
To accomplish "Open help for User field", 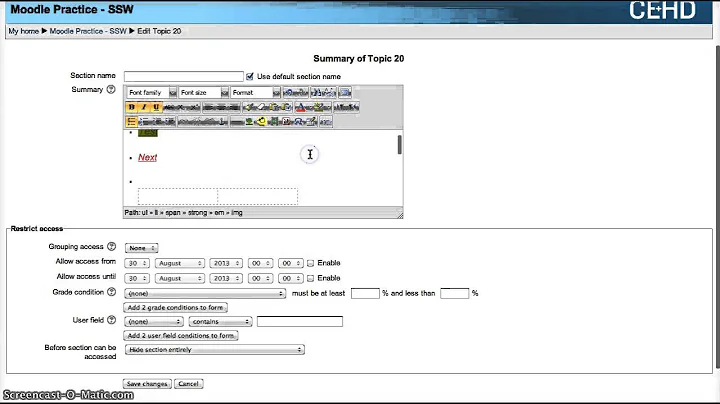I will coord(111,320).
